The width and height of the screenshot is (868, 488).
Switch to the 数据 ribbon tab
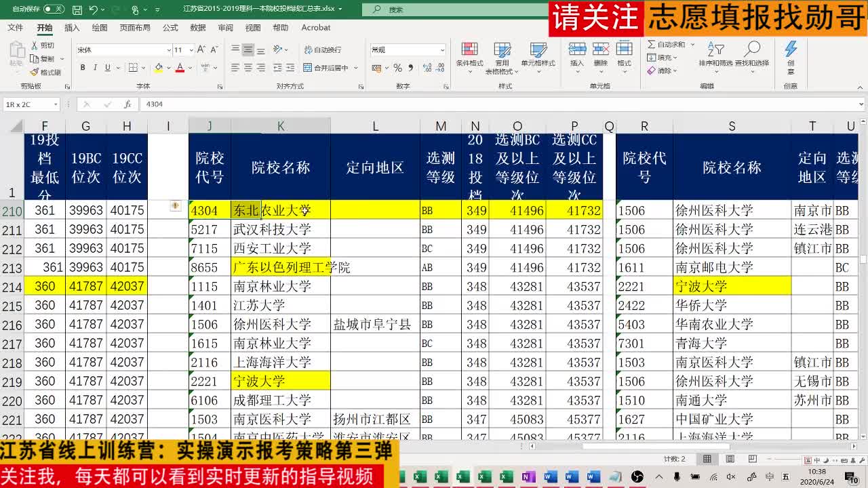coord(198,28)
